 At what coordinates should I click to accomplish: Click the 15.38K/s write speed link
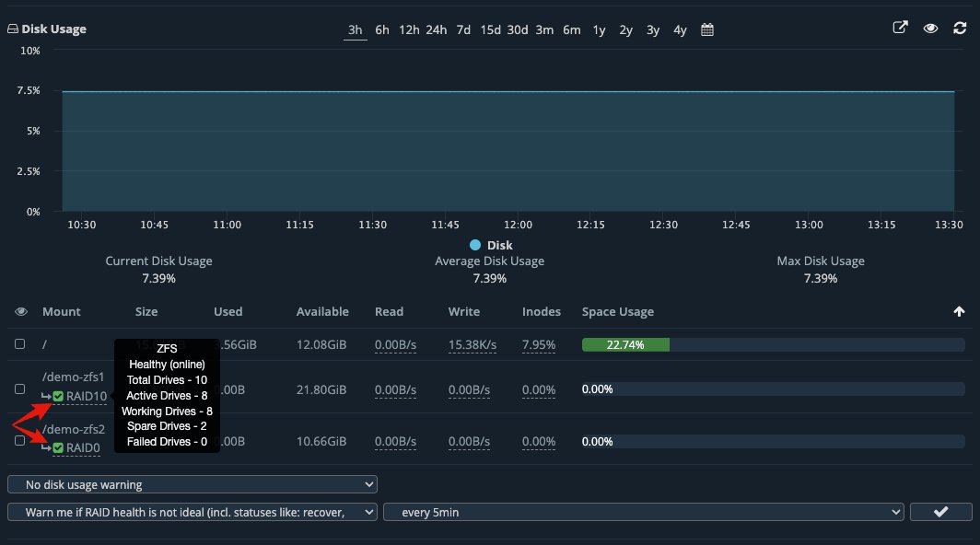point(470,344)
